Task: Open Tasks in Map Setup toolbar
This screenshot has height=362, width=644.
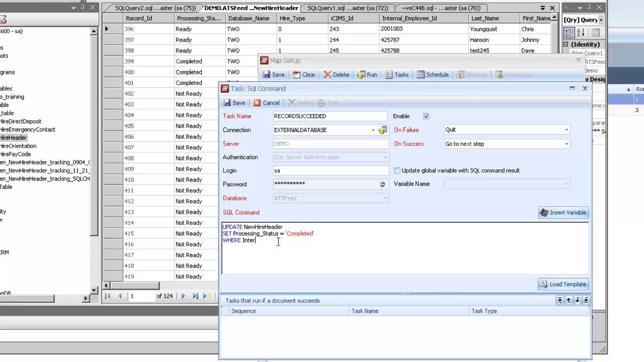Action: (397, 74)
